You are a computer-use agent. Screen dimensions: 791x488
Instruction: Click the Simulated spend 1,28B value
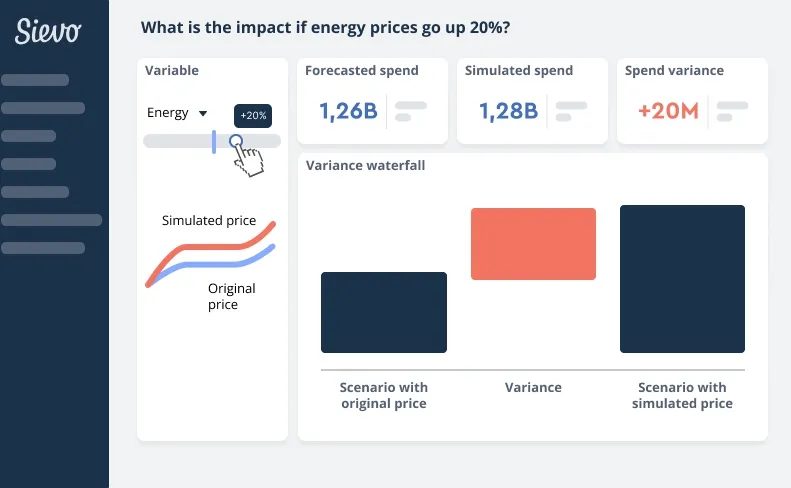508,111
